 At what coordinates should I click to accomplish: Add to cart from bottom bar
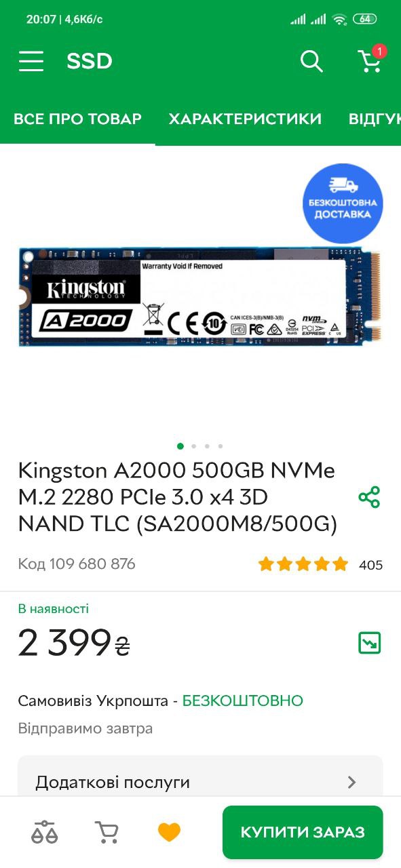pyautogui.click(x=107, y=831)
